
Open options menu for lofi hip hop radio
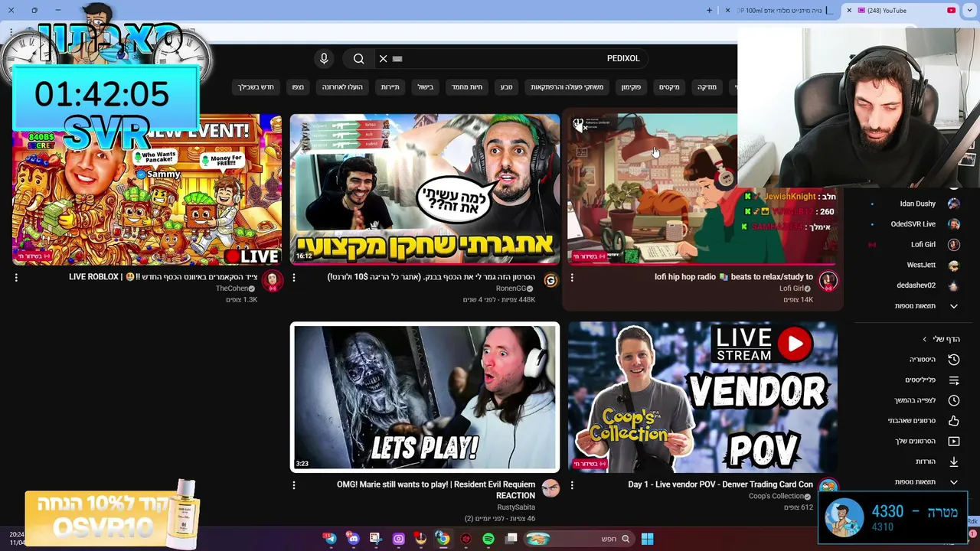tap(572, 278)
